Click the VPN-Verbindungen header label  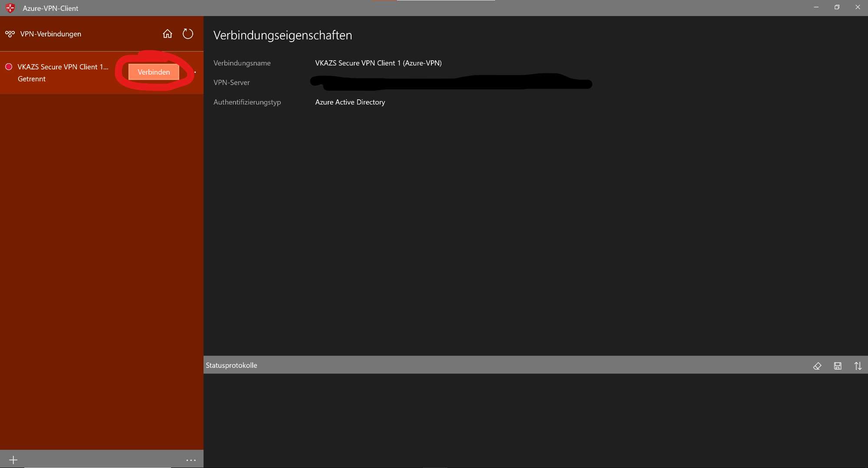(51, 34)
